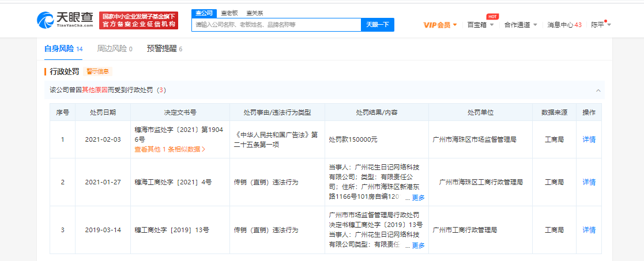Click the 天眼一下 search button
This screenshot has height=261, width=644.
[x=378, y=25]
